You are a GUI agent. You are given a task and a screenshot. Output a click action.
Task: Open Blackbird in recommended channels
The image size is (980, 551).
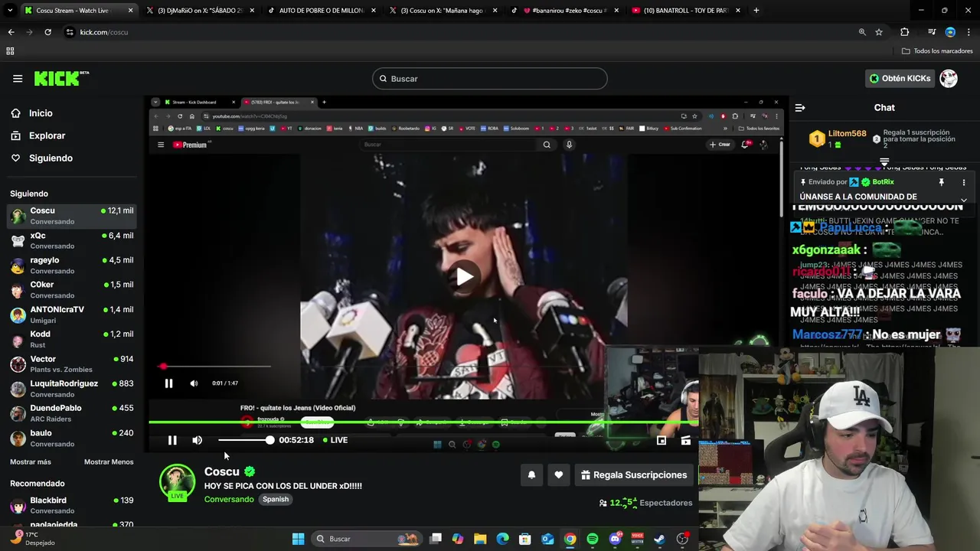[72, 505]
